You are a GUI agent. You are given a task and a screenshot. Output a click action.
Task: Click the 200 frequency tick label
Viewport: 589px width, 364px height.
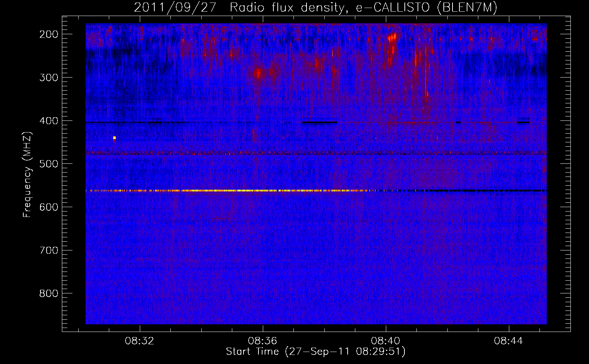click(49, 34)
